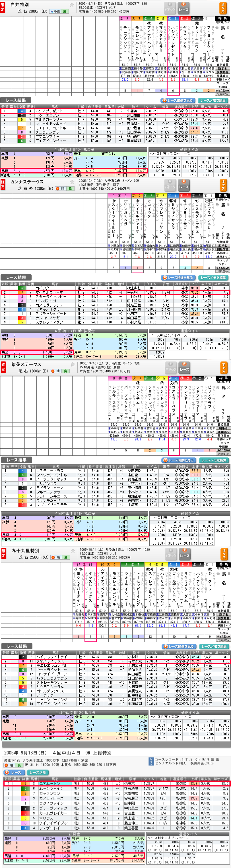The width and height of the screenshot is (231, 868).
Task: Click レースメモを編集 under 紫苑ステークス
Action: pyautogui.click(x=214, y=460)
